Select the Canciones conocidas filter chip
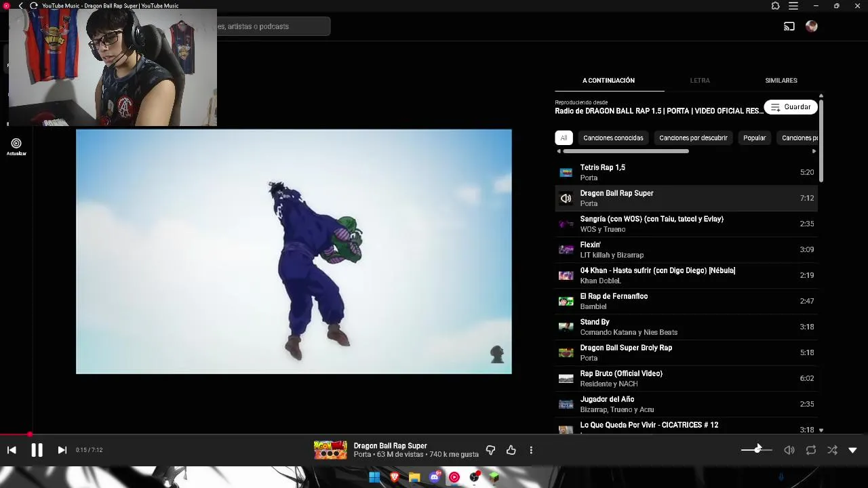Viewport: 868px width, 488px height. (613, 138)
